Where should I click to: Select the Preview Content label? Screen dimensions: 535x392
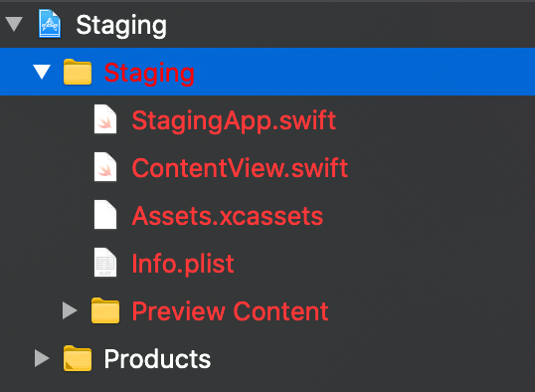point(231,311)
